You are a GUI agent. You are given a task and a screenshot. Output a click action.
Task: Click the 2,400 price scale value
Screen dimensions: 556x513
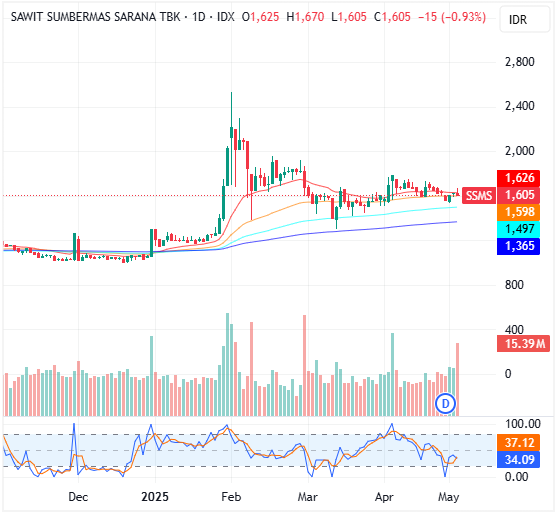[x=519, y=106]
